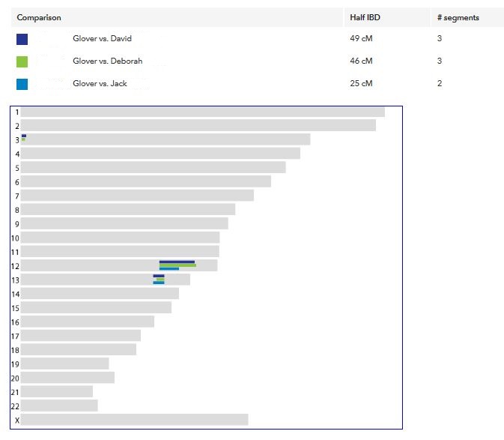Select the green segment on chromosome 12
Image resolution: width=504 pixels, height=440 pixels.
177,265
